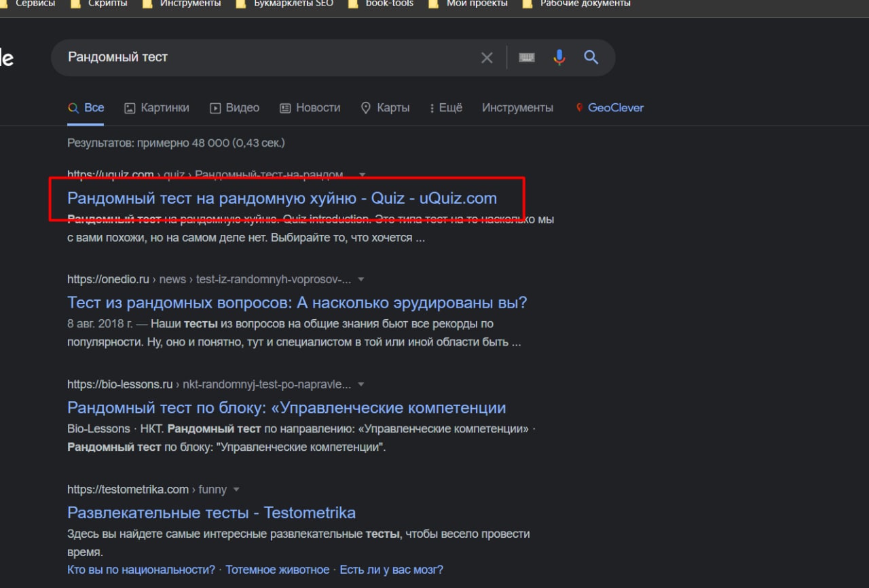
Task: Switch to the Карты tab
Action: (385, 108)
